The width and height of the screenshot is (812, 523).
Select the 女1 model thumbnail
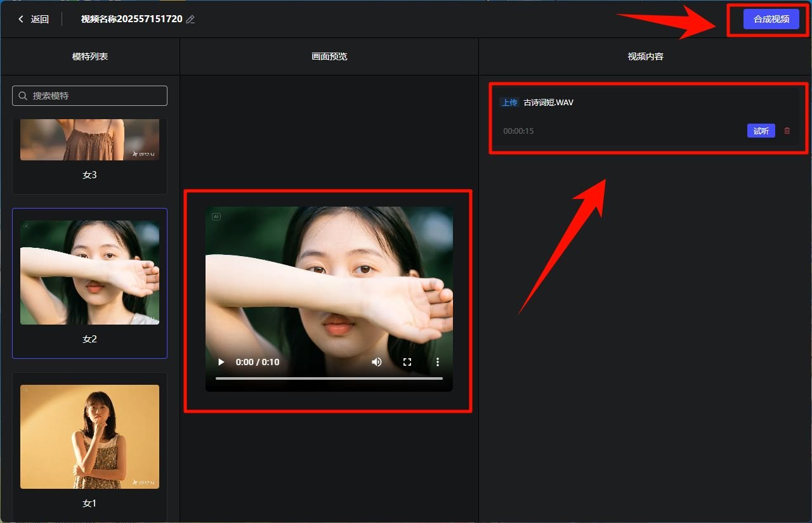[89, 437]
